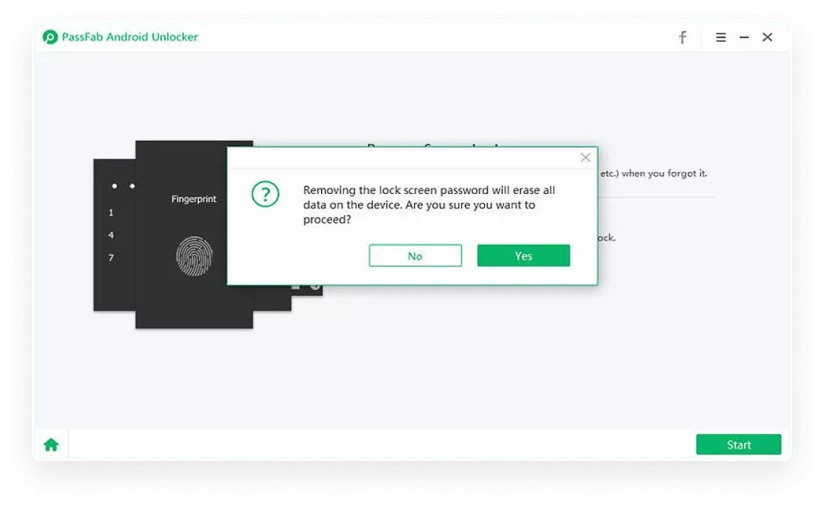Click the 'when you forgot it' description text

click(x=664, y=173)
